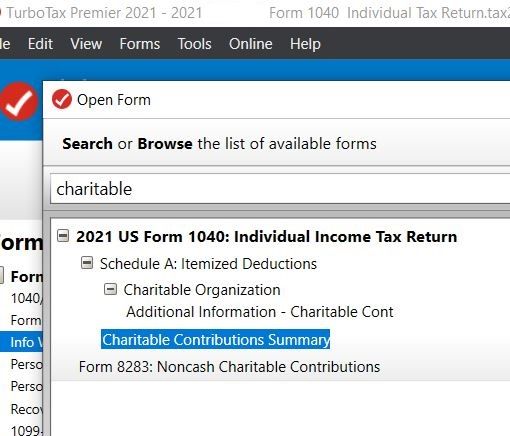Open the Tools menu
Image resolution: width=510 pixels, height=436 pixels.
[195, 44]
